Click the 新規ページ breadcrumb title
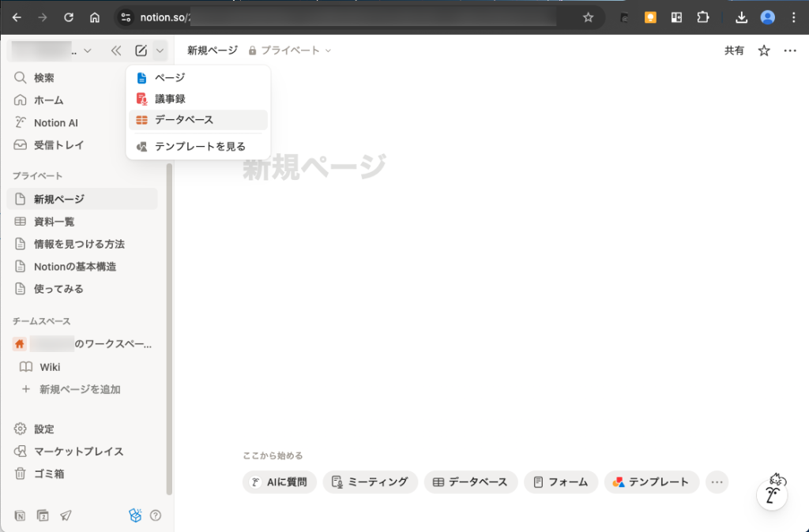This screenshot has height=532, width=809. pyautogui.click(x=212, y=51)
